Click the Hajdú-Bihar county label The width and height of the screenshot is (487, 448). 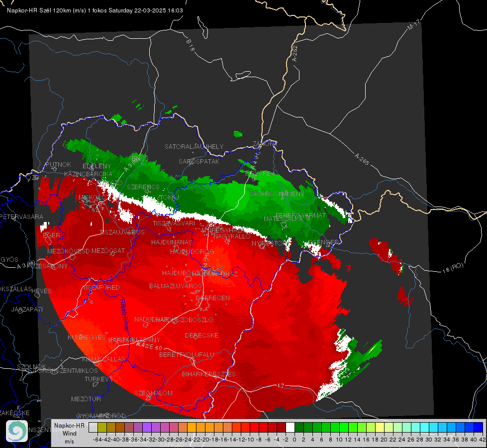click(x=124, y=314)
